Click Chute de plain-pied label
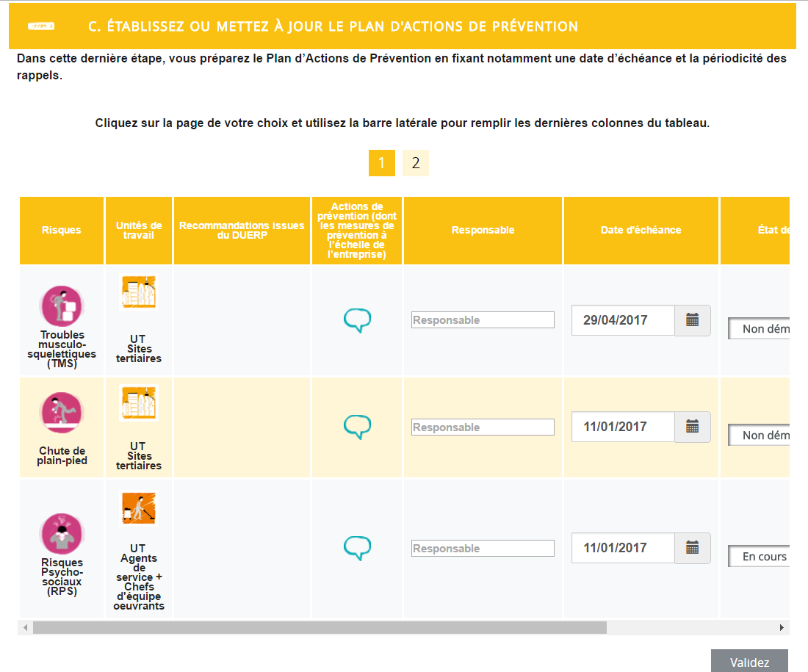This screenshot has height=672, width=808. pyautogui.click(x=62, y=455)
